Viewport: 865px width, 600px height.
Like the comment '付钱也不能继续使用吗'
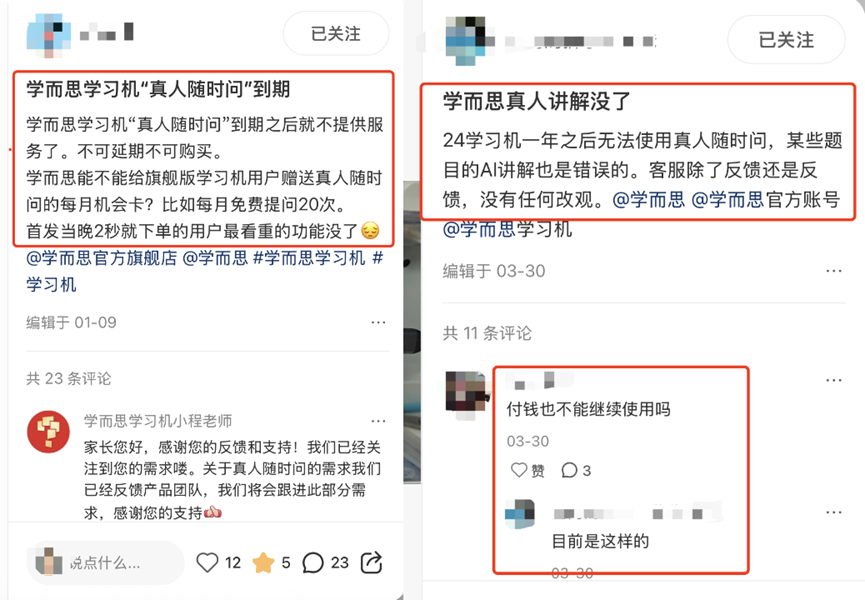527,470
